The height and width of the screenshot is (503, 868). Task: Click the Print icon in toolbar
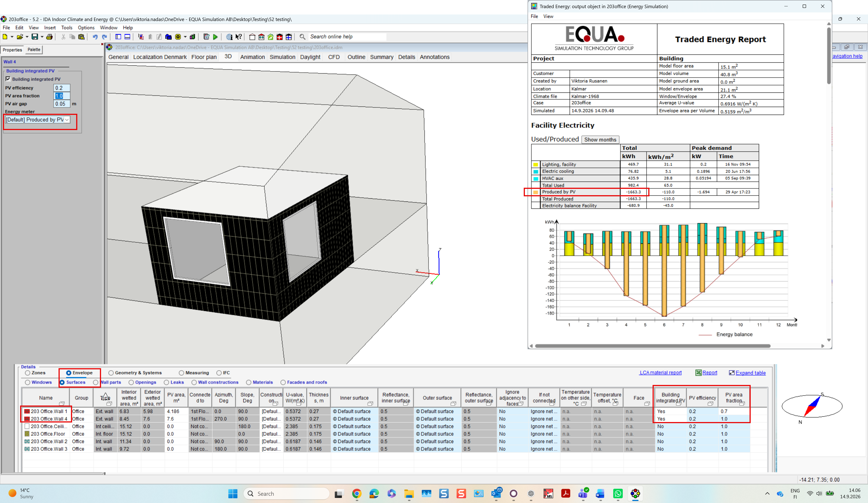50,37
